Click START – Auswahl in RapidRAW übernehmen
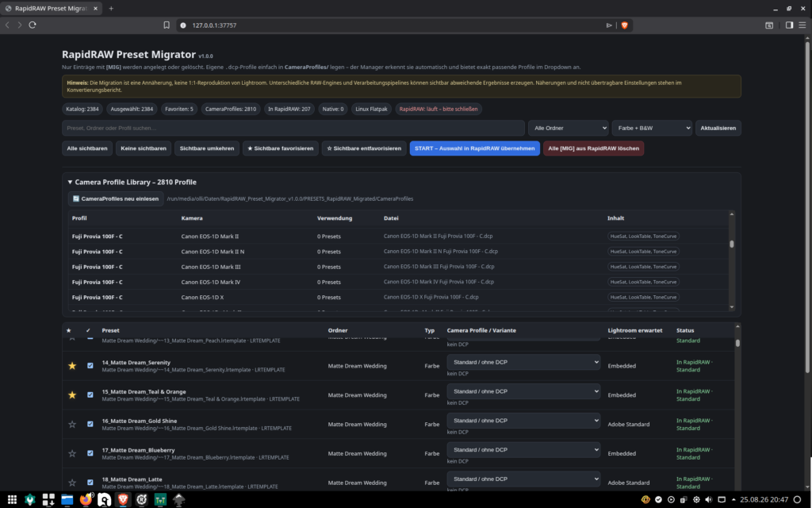The width and height of the screenshot is (812, 508). pos(475,148)
